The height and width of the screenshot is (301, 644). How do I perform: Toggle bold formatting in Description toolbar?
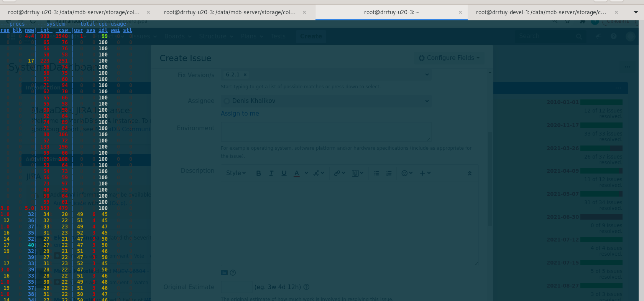(258, 174)
